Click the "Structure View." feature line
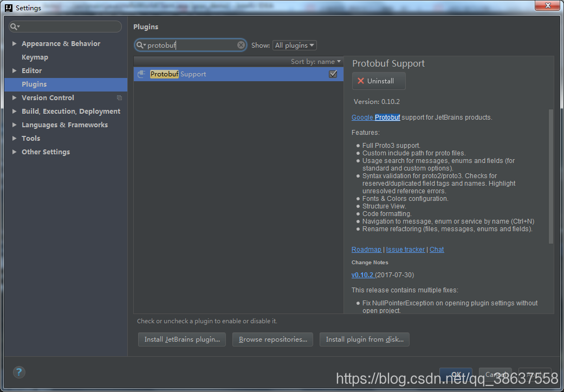The width and height of the screenshot is (564, 392). tap(384, 206)
